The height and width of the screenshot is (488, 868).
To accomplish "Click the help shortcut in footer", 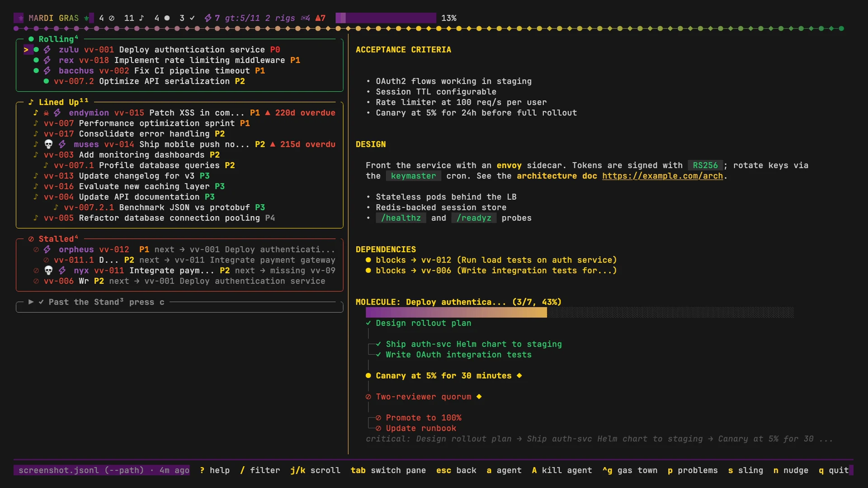I will coord(215,470).
